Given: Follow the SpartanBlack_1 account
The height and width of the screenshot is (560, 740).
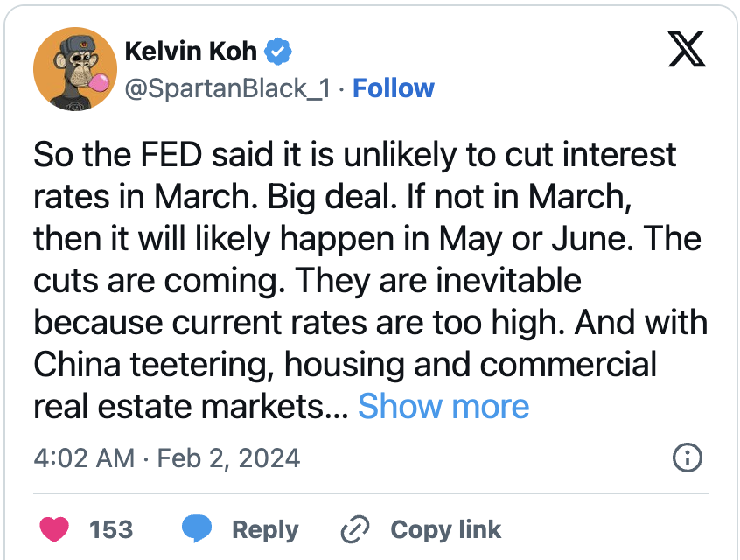Looking at the screenshot, I should click(393, 88).
